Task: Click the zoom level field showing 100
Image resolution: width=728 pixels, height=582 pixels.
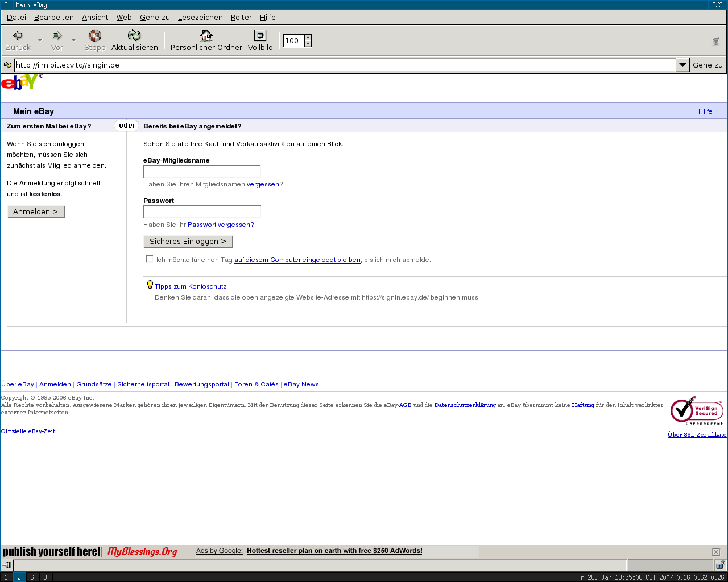Action: (x=294, y=40)
